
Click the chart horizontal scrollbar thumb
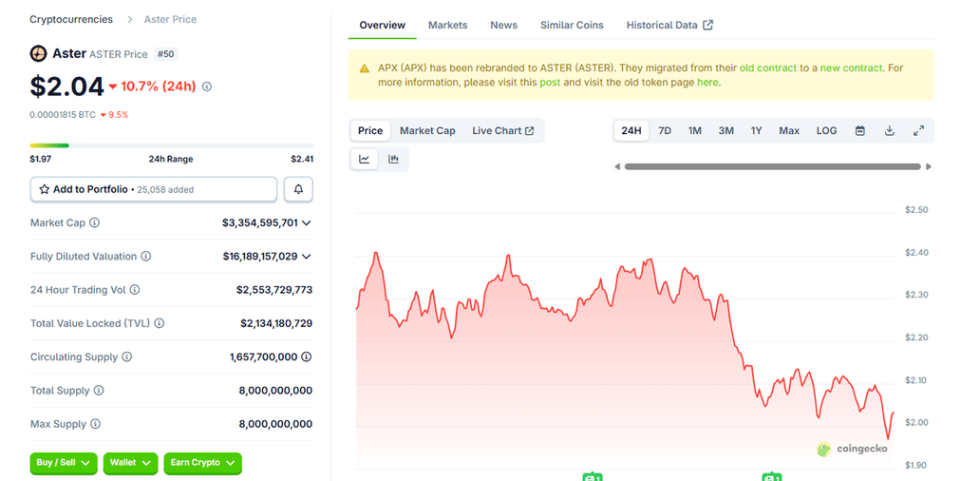[x=772, y=167]
